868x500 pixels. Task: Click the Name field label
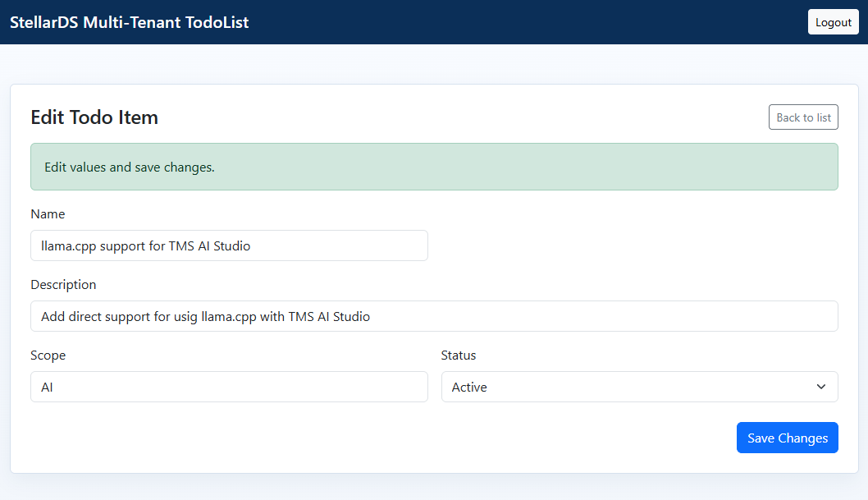[x=48, y=214]
